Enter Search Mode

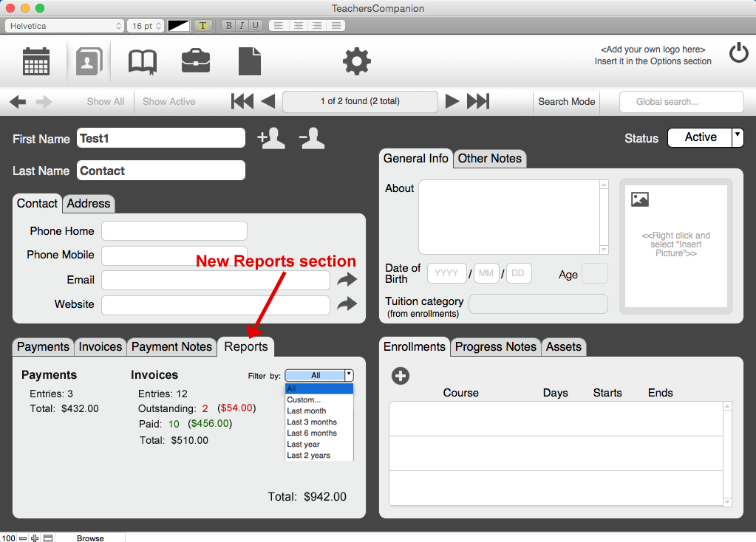[567, 102]
